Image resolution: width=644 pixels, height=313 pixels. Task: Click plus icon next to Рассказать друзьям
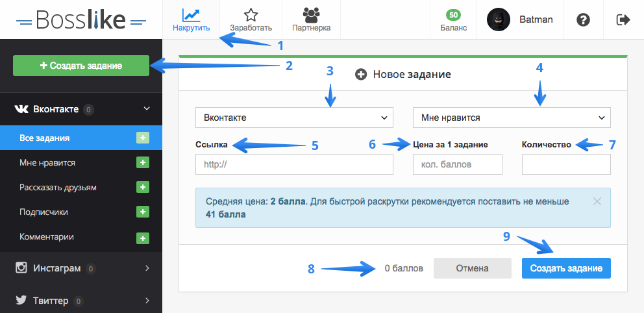[x=143, y=187]
